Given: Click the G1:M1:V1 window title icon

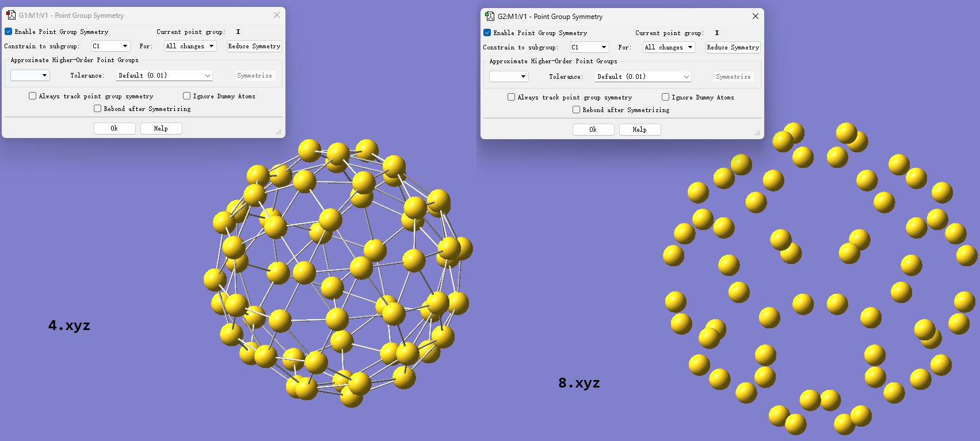Looking at the screenshot, I should coord(11,15).
